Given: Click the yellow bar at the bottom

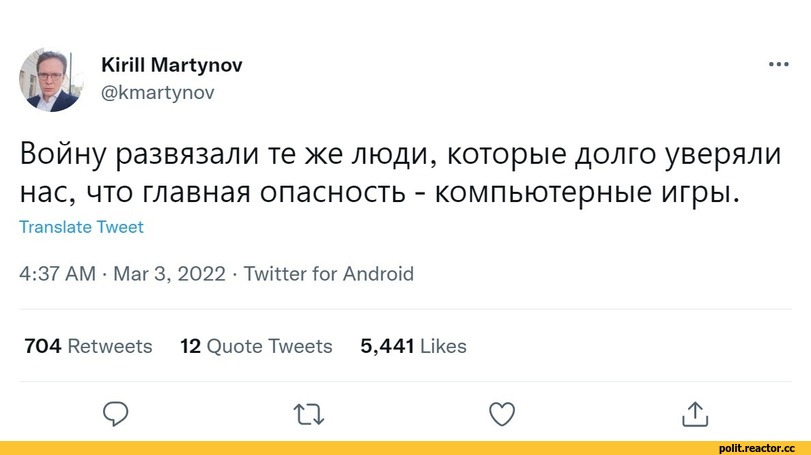Looking at the screenshot, I should coord(350,447).
